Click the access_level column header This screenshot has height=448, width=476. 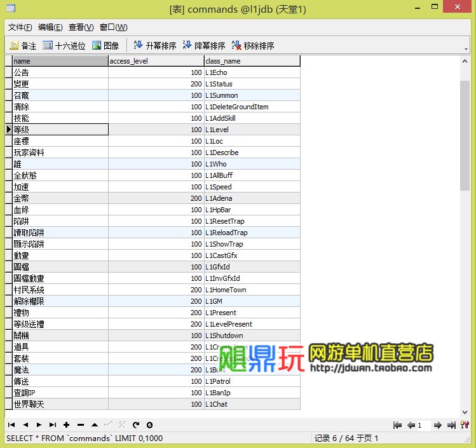(x=156, y=61)
